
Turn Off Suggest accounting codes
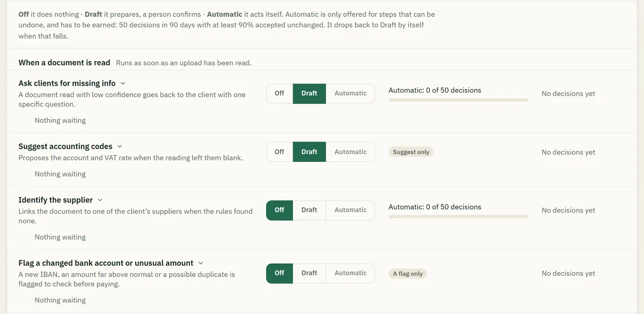(280, 152)
